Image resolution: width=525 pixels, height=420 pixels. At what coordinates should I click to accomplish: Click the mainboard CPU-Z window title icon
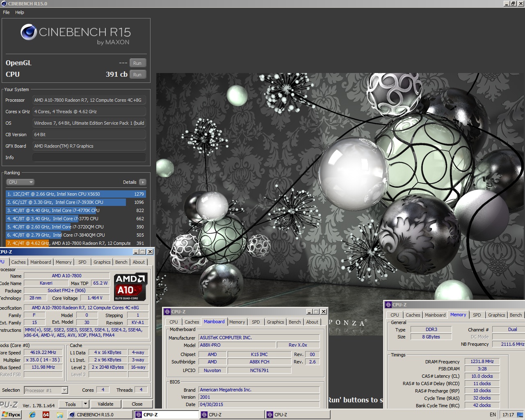click(x=167, y=312)
